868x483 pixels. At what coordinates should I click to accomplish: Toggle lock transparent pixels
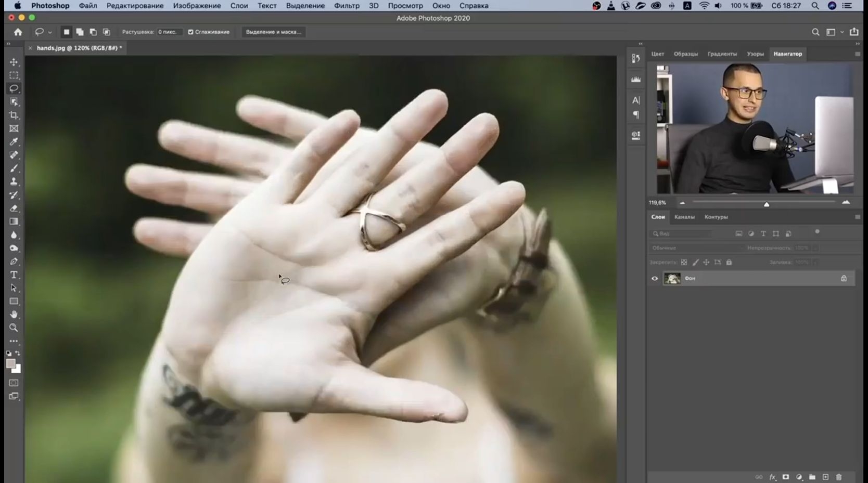click(684, 263)
